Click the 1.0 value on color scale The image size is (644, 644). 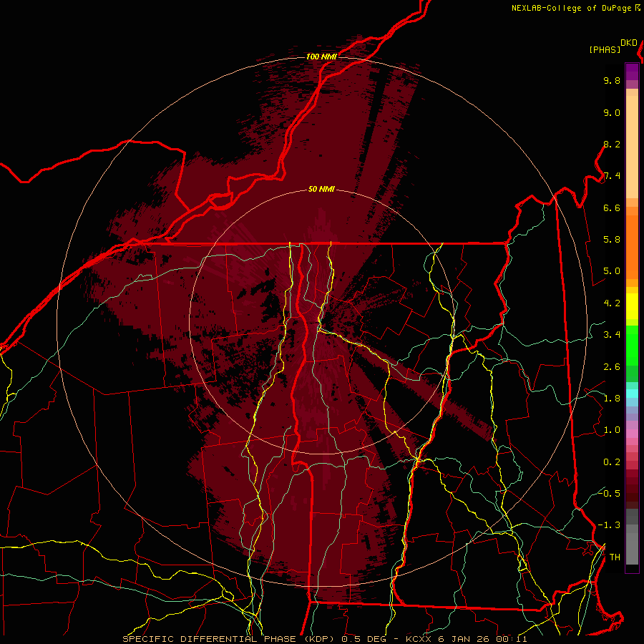(x=612, y=430)
